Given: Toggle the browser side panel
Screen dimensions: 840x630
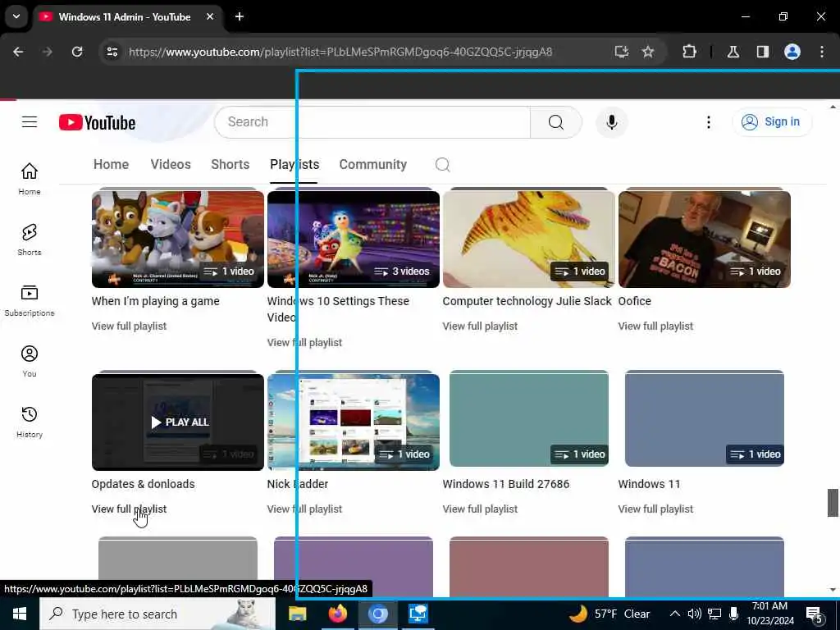Looking at the screenshot, I should [763, 52].
